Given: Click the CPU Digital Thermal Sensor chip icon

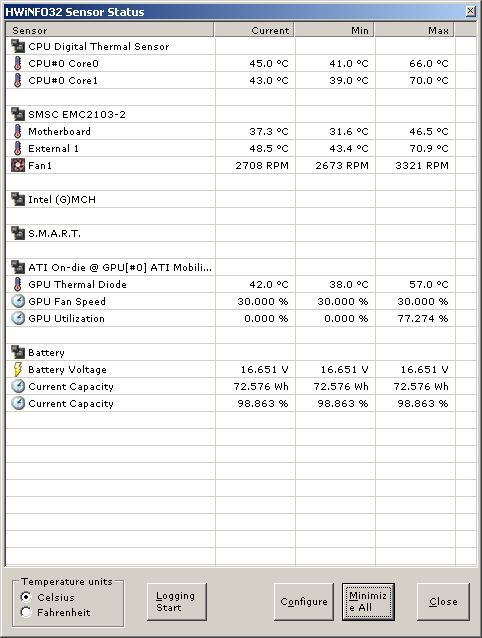Looking at the screenshot, I should [18, 46].
